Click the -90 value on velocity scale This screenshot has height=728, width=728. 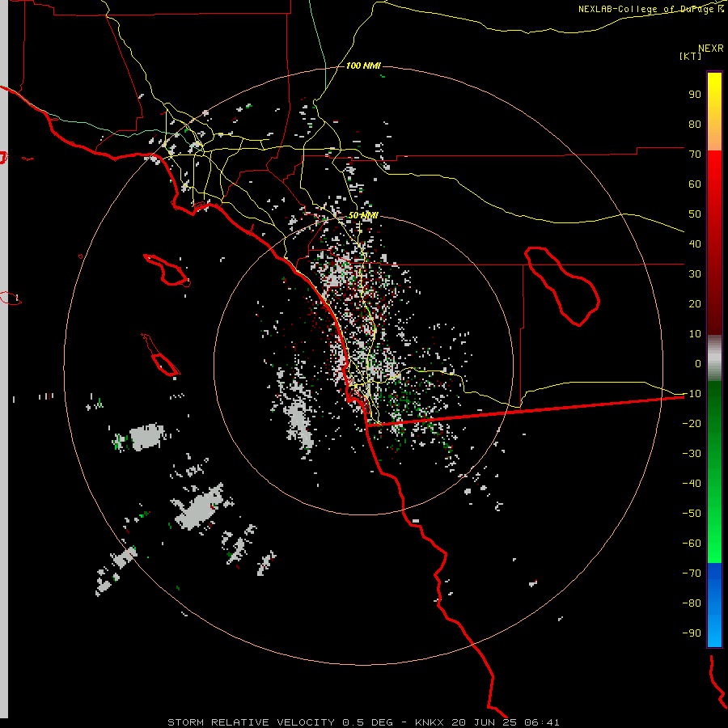click(x=692, y=633)
